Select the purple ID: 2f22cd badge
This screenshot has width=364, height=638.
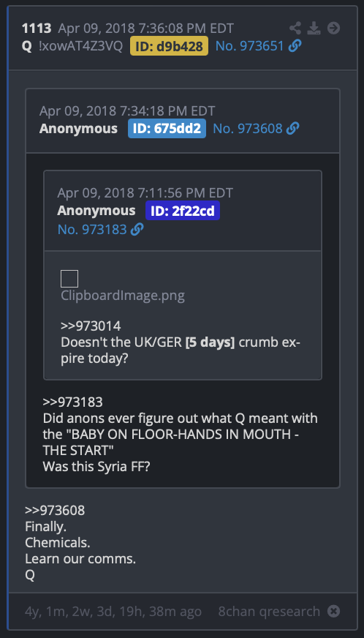[183, 211]
